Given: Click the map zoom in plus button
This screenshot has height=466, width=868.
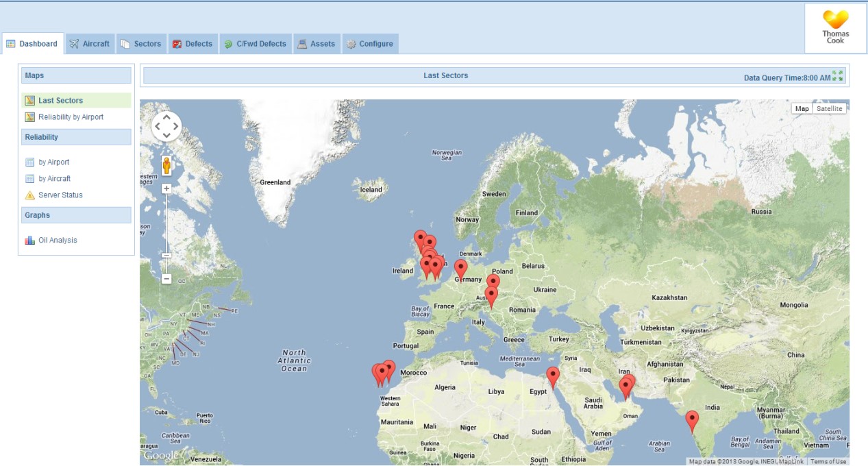Looking at the screenshot, I should click(x=166, y=188).
